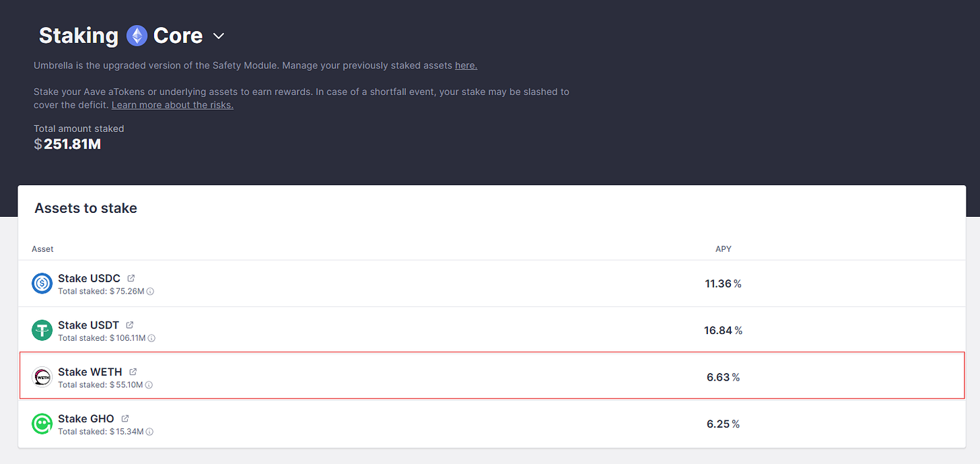
Task: Click the 16.84% APY value
Action: point(724,330)
